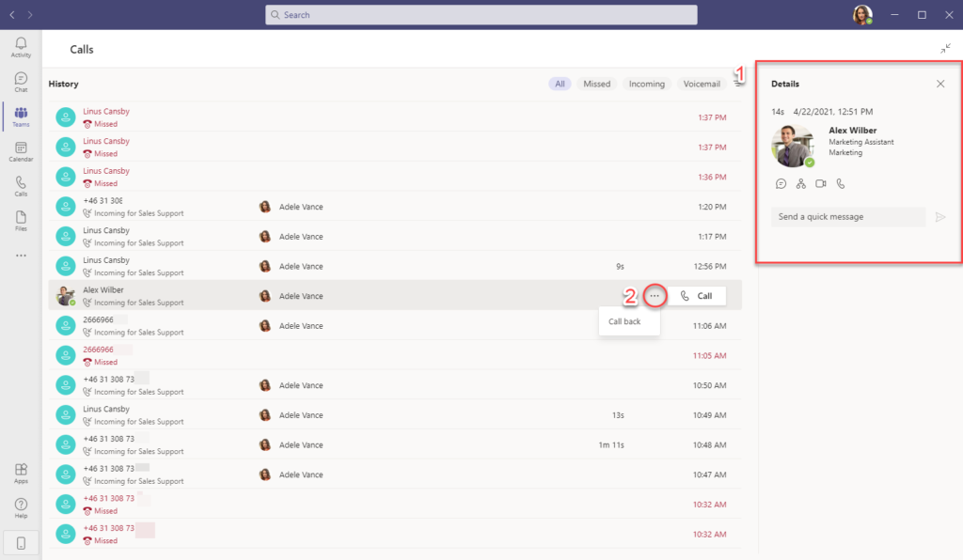This screenshot has height=560, width=963.
Task: Click the 10:50 AM timestamp
Action: (710, 385)
